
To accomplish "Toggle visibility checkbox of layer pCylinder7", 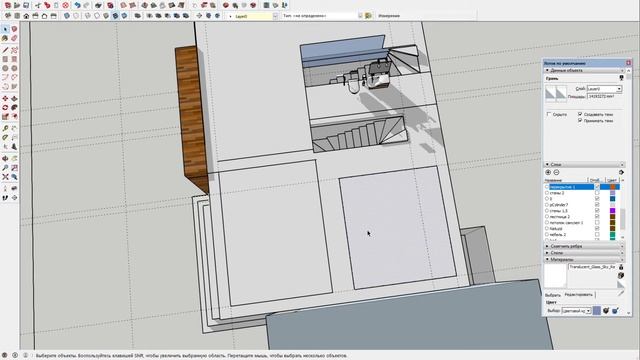I will pyautogui.click(x=597, y=204).
